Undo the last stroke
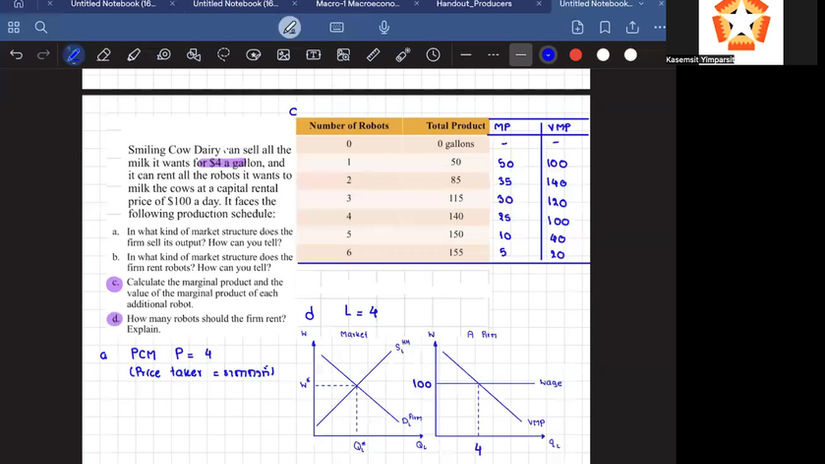The height and width of the screenshot is (464, 825). 16,55
